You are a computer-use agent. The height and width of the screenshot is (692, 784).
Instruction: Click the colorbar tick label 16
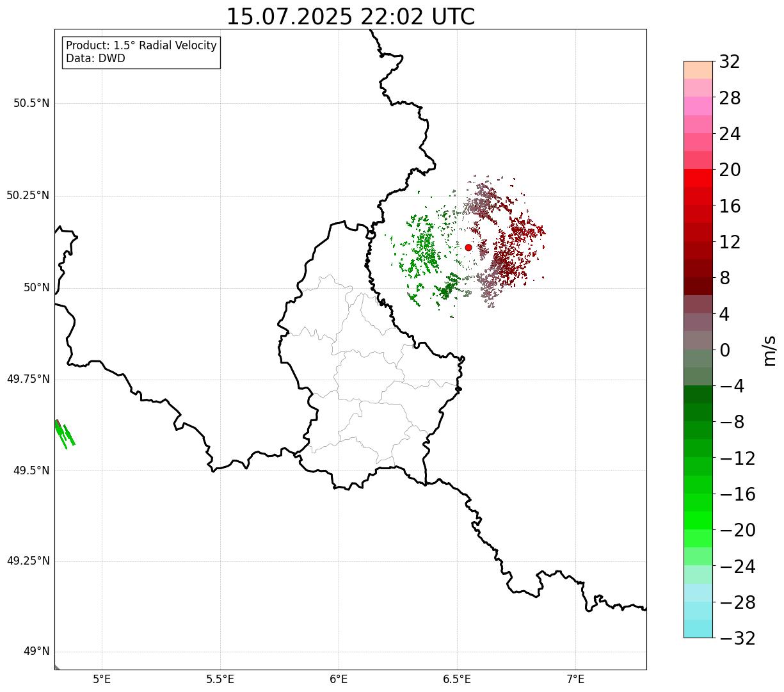[730, 206]
